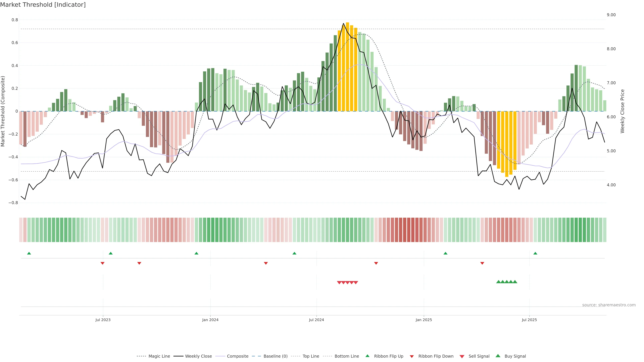Toggle the Weekly Close legend entry

198,356
